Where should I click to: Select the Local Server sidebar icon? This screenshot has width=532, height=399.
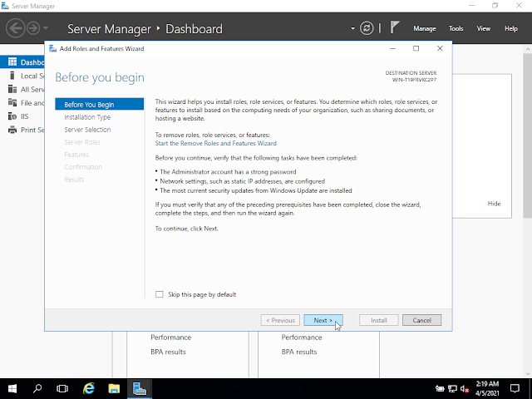[x=12, y=76]
